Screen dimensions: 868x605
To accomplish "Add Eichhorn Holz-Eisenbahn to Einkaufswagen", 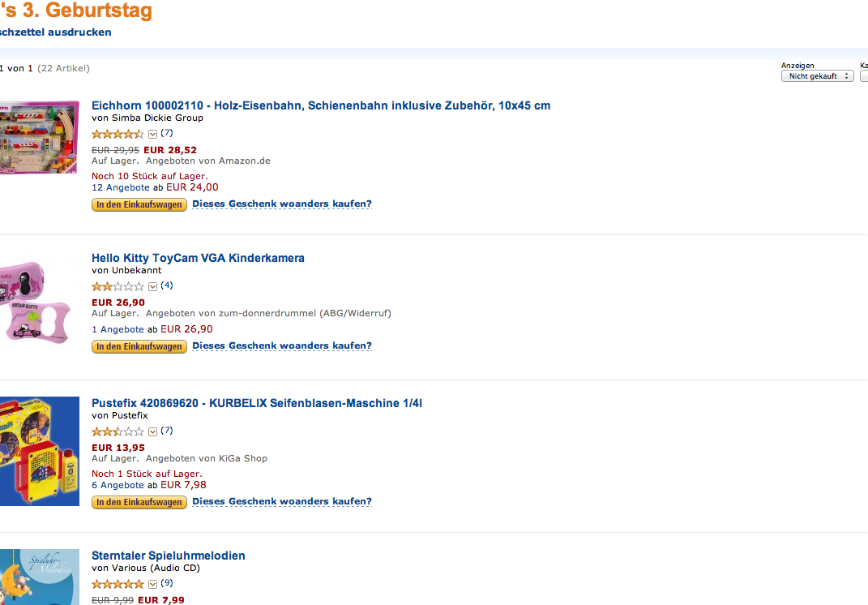I will [x=139, y=204].
